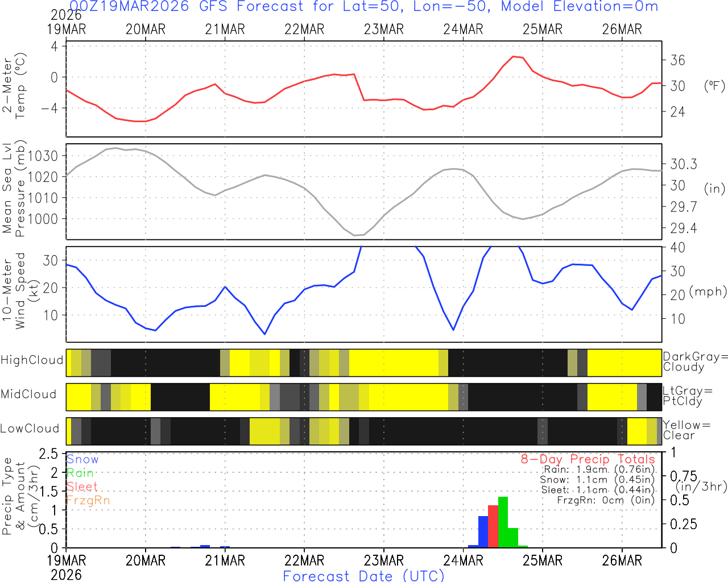Click the LtGray= PtCldy legend text
The width and height of the screenshot is (728, 582).
tap(688, 396)
